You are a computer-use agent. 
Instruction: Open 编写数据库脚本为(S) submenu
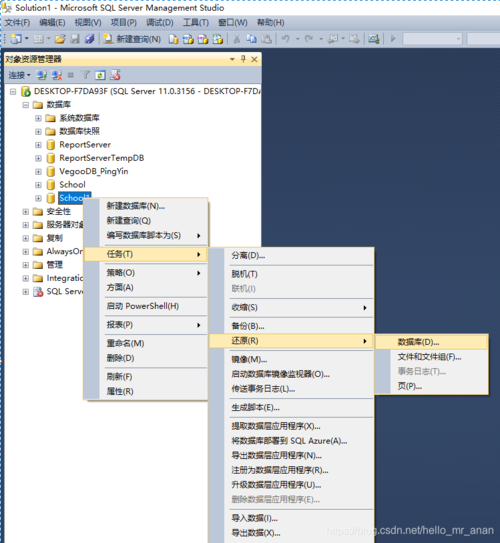point(146,235)
